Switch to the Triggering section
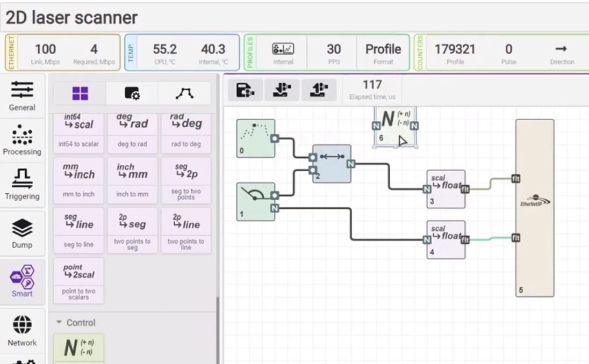This screenshot has height=364, width=589. (22, 185)
